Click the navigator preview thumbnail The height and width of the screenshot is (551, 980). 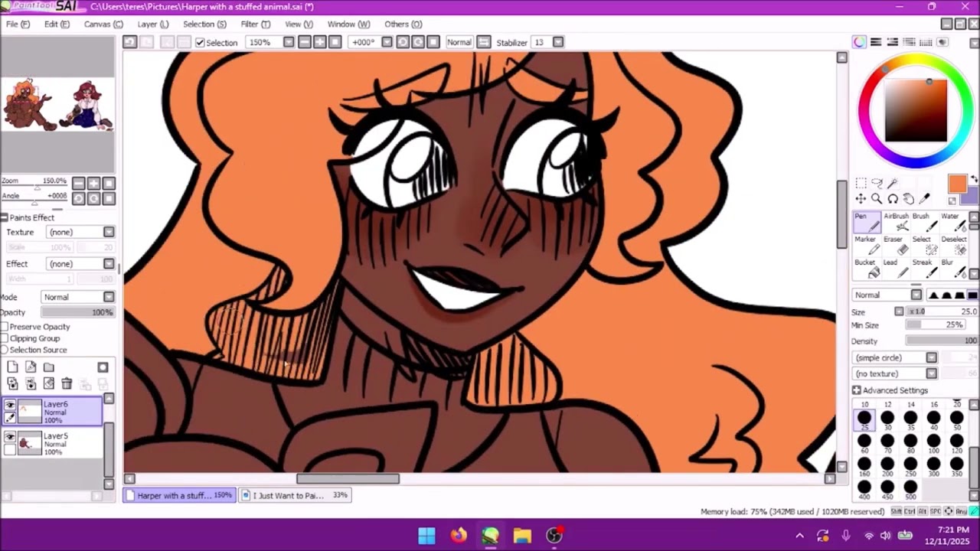pyautogui.click(x=57, y=105)
